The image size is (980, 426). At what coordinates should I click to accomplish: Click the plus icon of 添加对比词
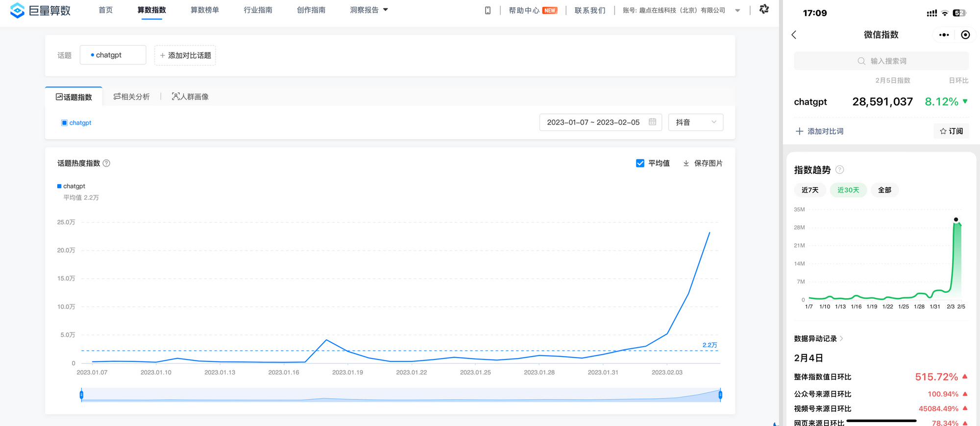[x=799, y=131]
